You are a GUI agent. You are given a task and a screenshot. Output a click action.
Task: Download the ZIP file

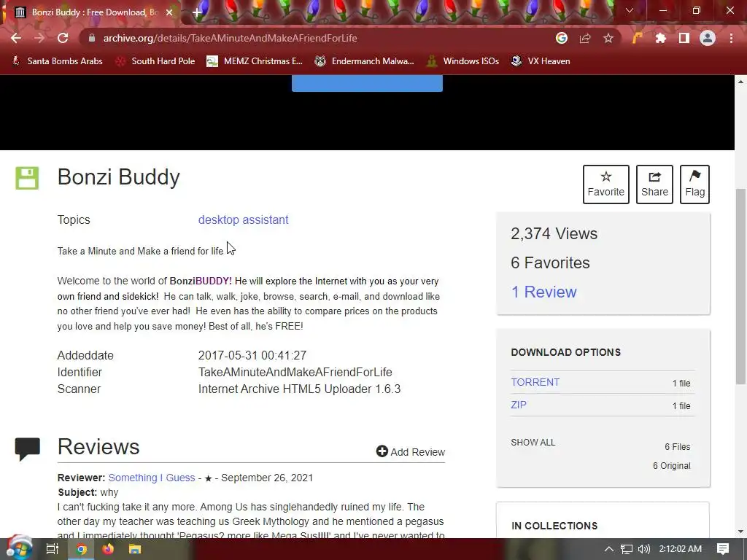pyautogui.click(x=519, y=405)
